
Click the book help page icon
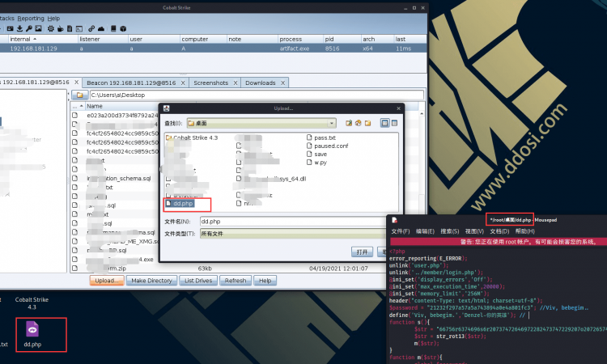pos(113,28)
